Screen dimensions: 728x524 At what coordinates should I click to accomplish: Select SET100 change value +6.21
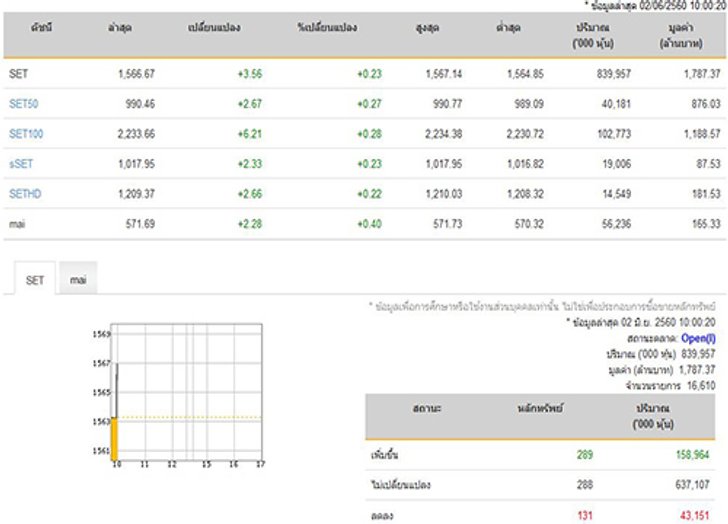point(250,134)
